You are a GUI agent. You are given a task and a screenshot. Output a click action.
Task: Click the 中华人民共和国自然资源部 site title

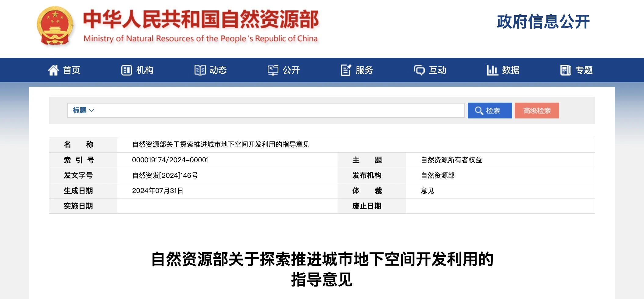[x=201, y=19]
